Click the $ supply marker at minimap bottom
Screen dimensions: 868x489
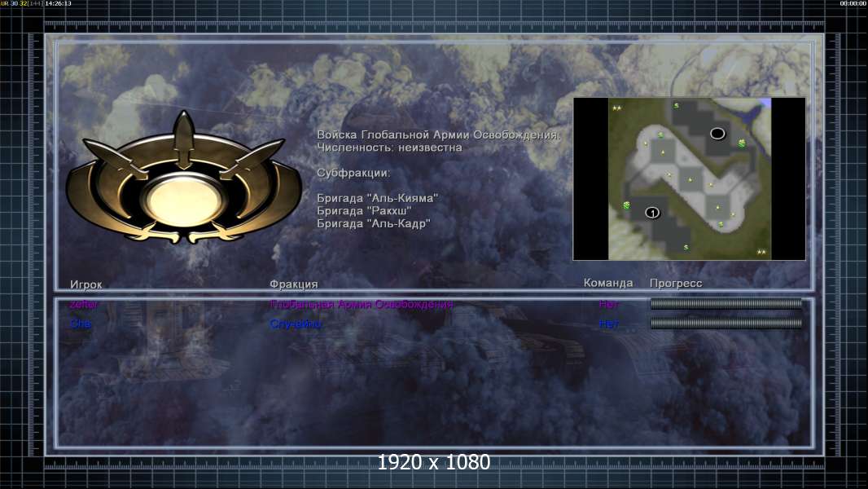coord(686,247)
